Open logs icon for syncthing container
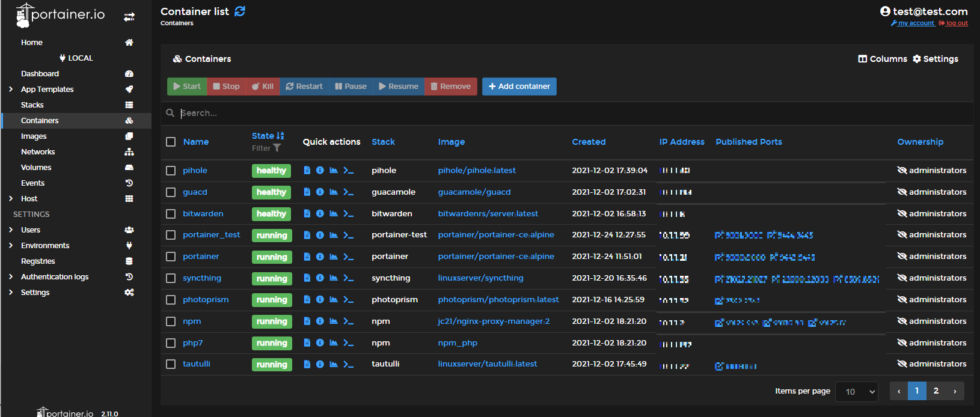This screenshot has height=417, width=980. pos(307,278)
